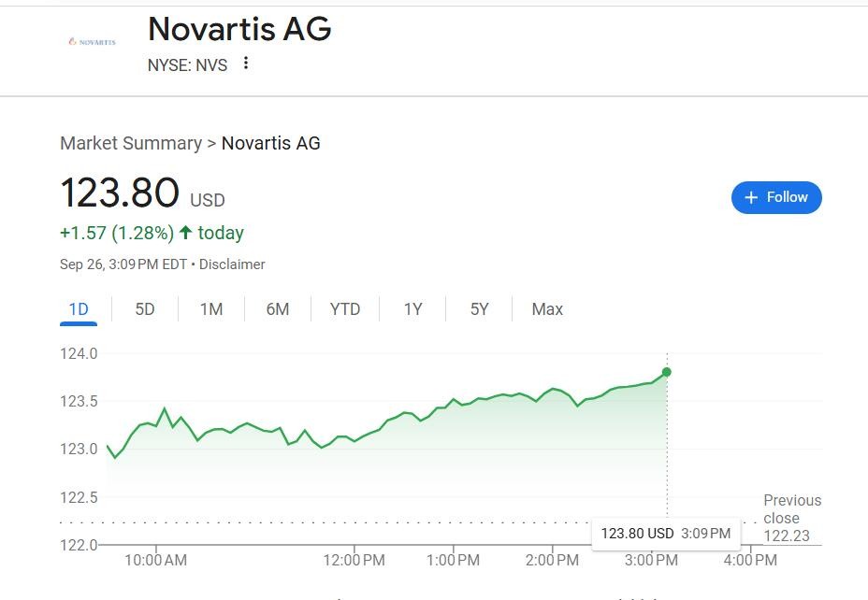Viewport: 868px width, 600px height.
Task: Open the Disclaimer link
Action: pyautogui.click(x=232, y=264)
